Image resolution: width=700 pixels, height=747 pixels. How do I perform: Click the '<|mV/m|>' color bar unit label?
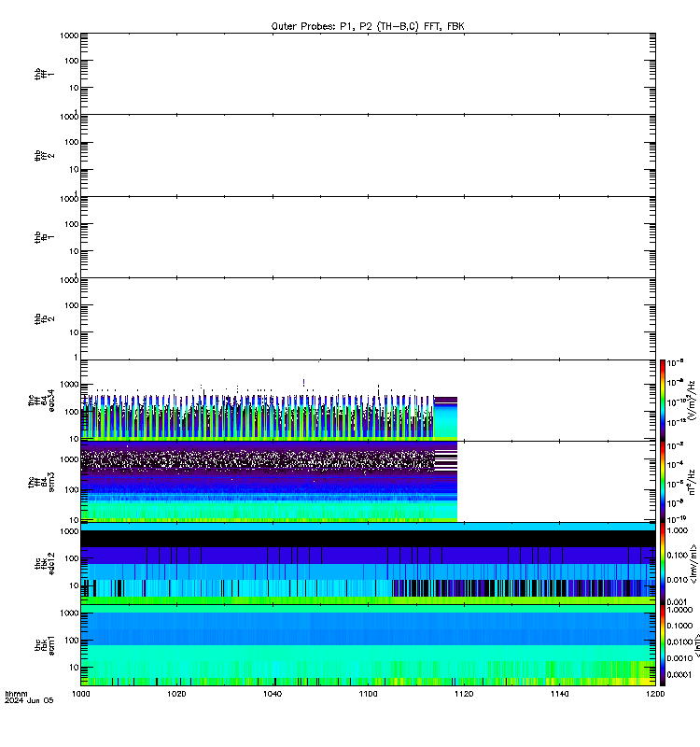click(693, 564)
